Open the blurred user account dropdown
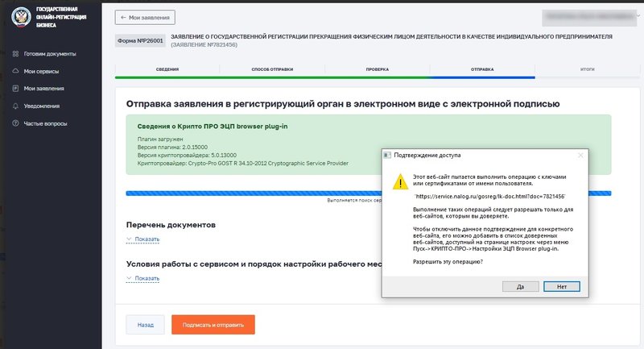Image resolution: width=644 pixels, height=349 pixels. click(590, 17)
